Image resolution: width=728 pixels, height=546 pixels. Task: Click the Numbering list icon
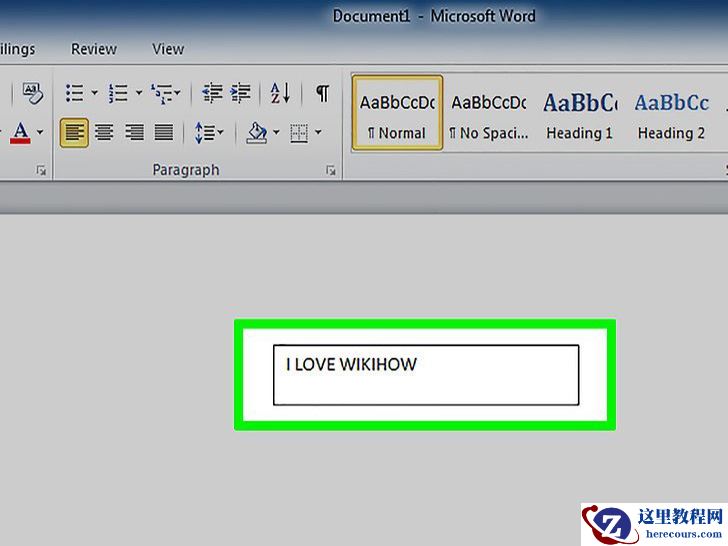[x=118, y=93]
